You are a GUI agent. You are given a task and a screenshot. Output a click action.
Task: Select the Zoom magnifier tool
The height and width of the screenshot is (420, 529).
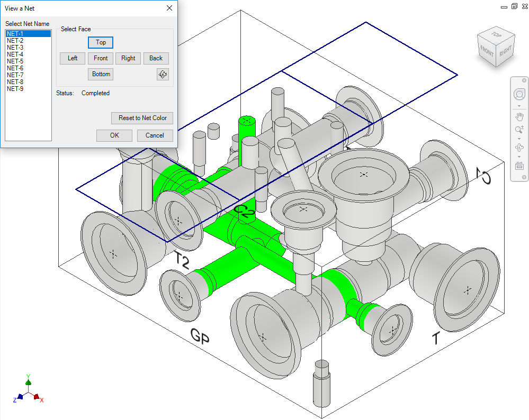(519, 130)
